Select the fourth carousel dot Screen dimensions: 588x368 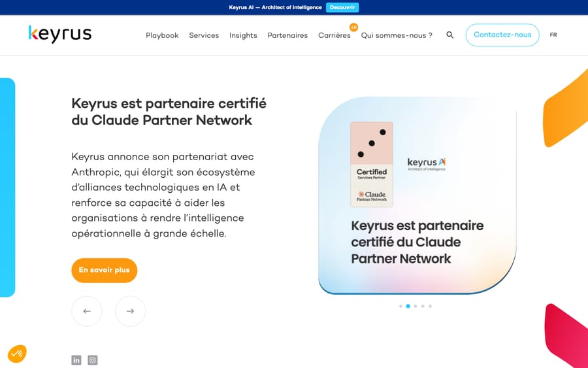coord(423,306)
